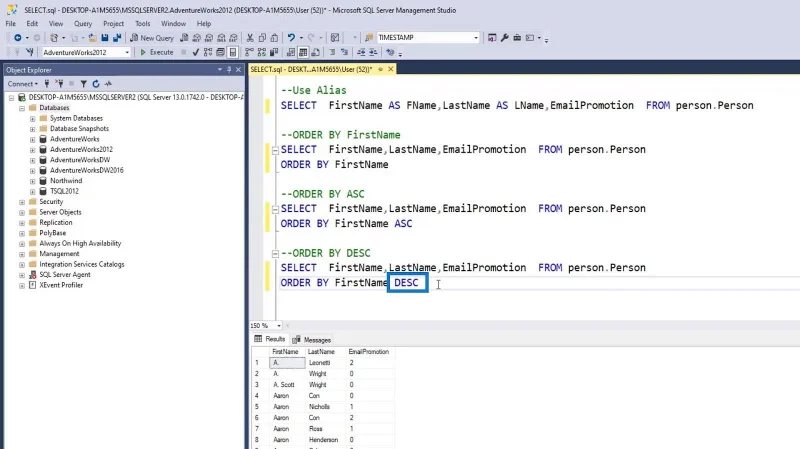Image resolution: width=800 pixels, height=449 pixels.
Task: Click Display Estimated Execution Plan icon
Action: [x=208, y=52]
